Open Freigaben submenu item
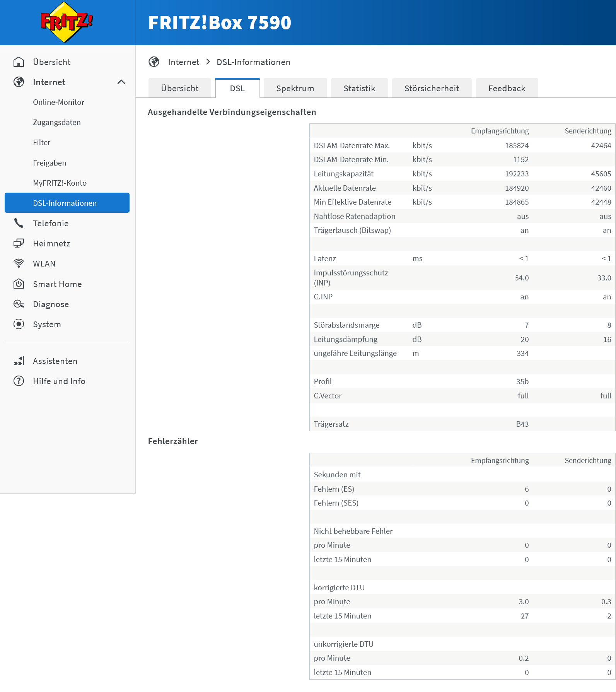This screenshot has height=692, width=616. pos(49,163)
